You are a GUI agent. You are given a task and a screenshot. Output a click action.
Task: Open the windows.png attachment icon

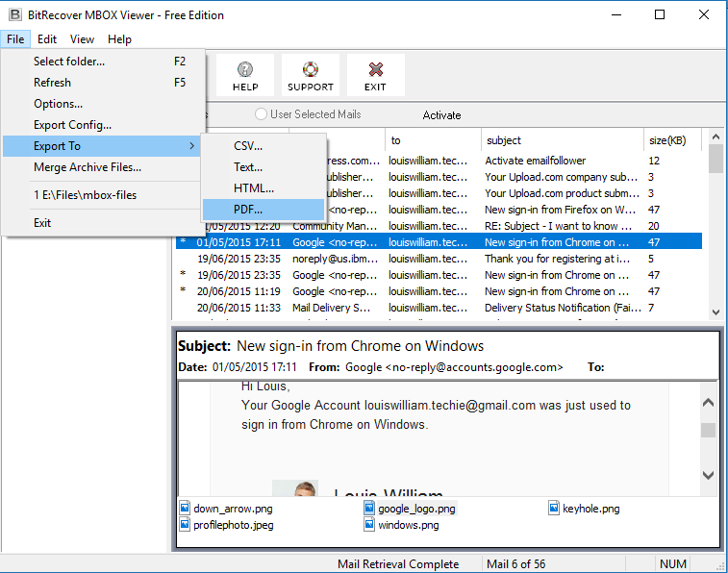pos(369,525)
